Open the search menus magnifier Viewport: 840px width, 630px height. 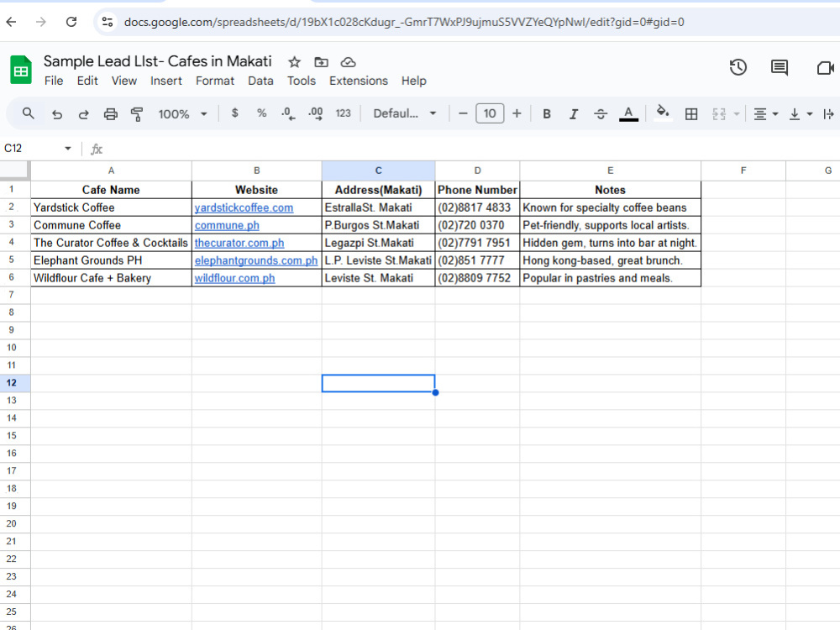pyautogui.click(x=29, y=113)
